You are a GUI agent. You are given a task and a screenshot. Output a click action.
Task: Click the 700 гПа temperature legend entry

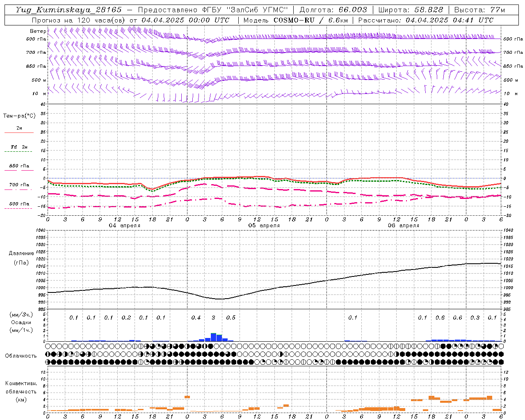19,185
